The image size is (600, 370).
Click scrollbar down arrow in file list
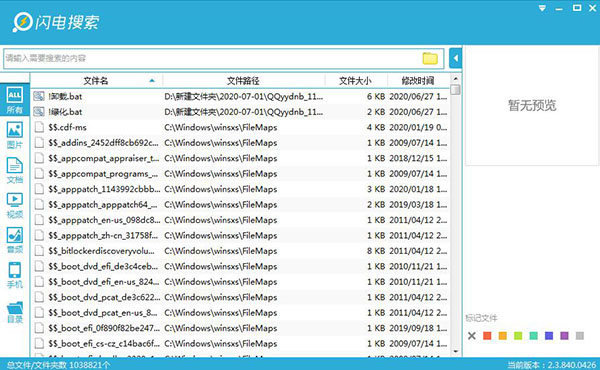click(455, 351)
